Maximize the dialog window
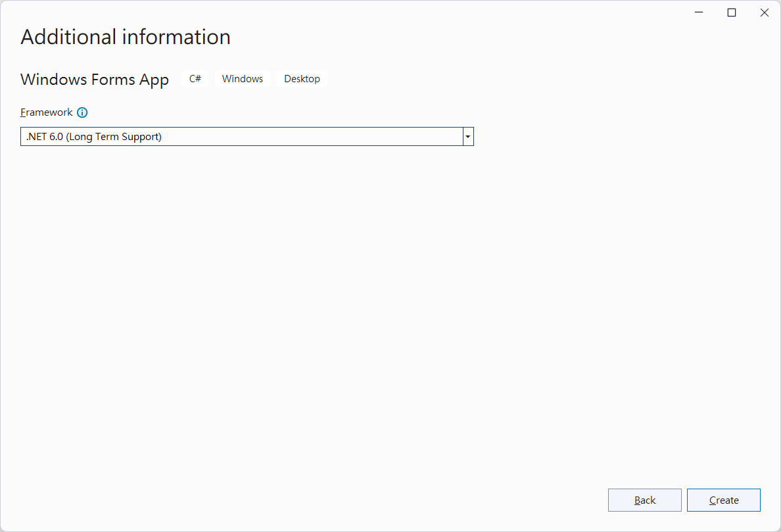 732,12
